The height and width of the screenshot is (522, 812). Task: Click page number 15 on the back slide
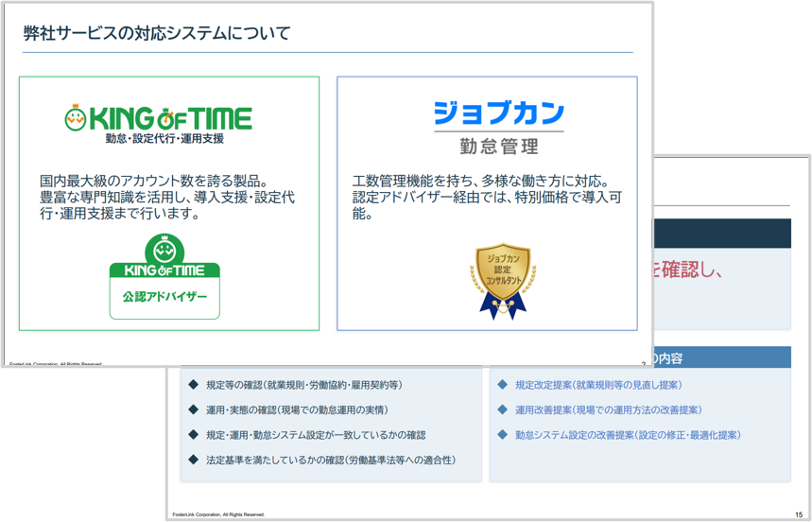click(797, 513)
